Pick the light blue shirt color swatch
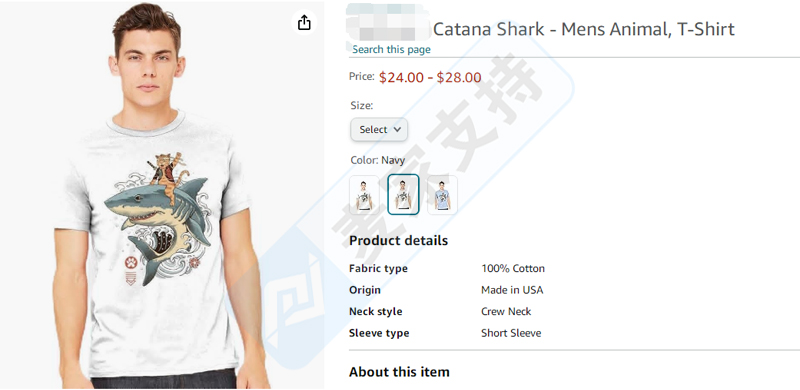This screenshot has height=390, width=800. click(x=442, y=195)
